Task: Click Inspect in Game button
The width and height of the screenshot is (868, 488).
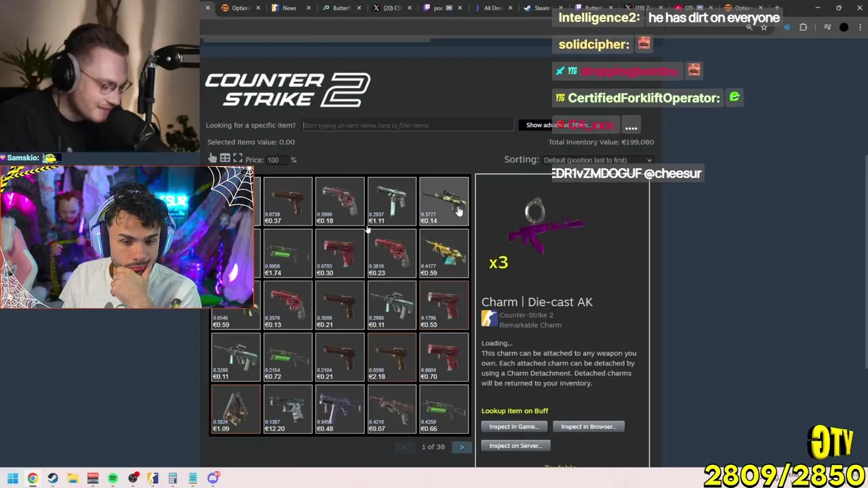Action: tap(514, 426)
